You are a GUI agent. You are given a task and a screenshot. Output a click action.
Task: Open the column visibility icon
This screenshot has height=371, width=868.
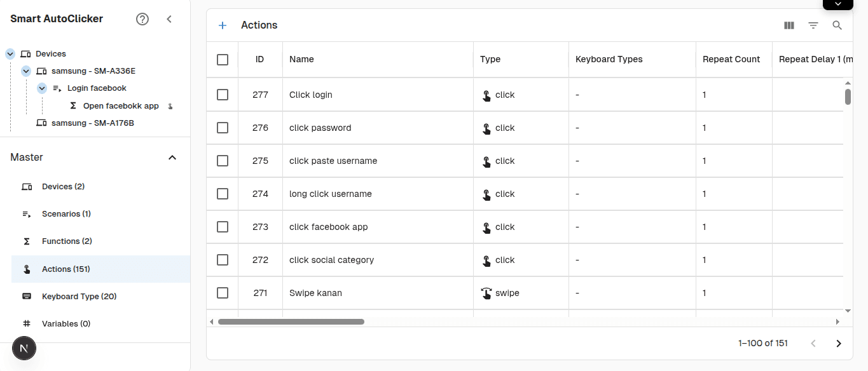pos(789,25)
